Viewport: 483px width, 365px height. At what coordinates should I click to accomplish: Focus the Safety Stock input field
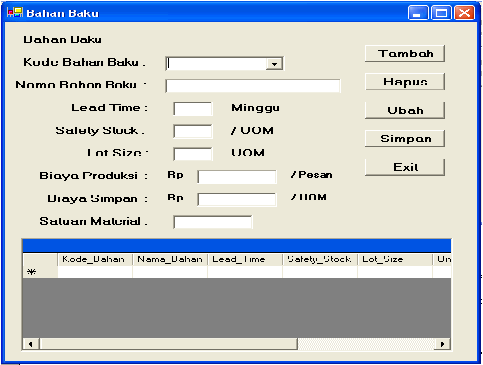(193, 131)
